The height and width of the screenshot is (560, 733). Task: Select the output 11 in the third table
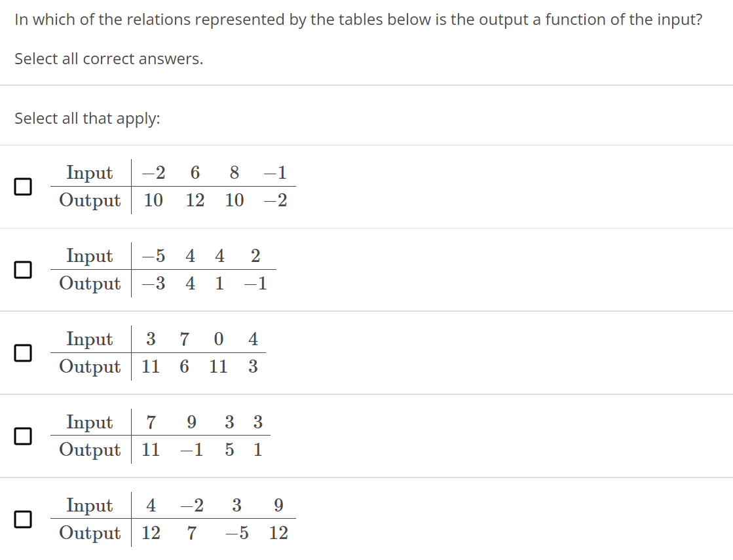[x=150, y=367]
